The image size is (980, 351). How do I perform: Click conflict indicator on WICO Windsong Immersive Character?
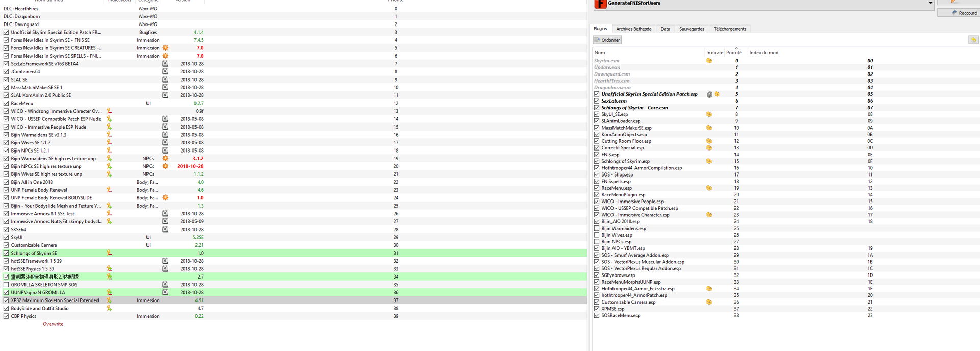point(109,111)
